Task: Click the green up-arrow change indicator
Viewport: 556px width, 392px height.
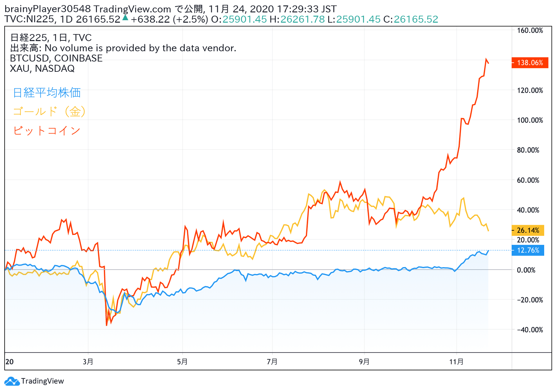Action: click(x=125, y=17)
